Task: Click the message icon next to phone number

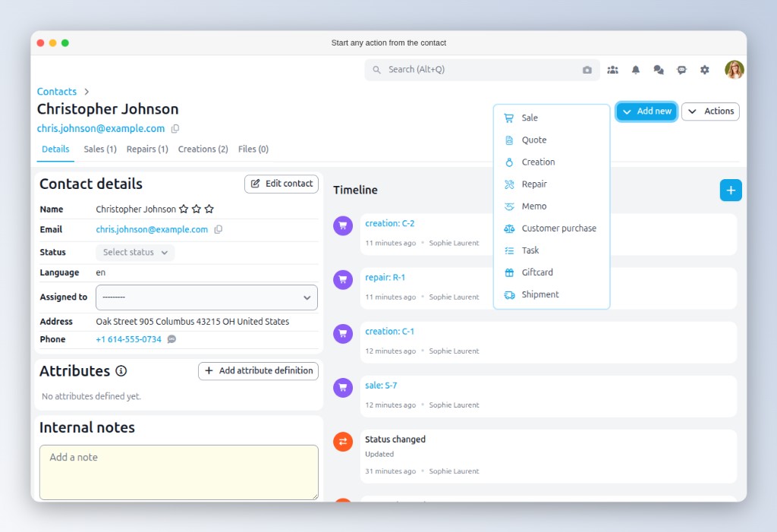Action: pyautogui.click(x=171, y=339)
